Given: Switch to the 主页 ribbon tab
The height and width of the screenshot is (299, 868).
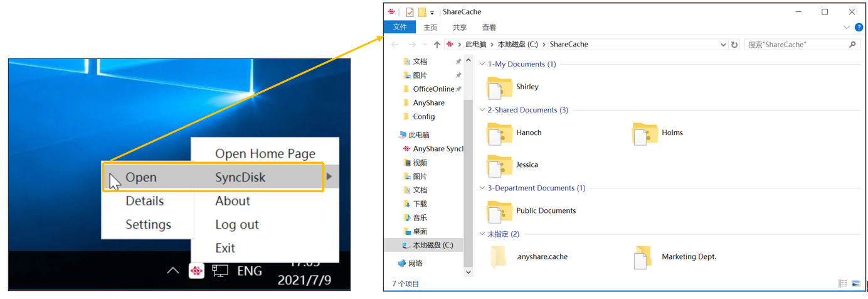Looking at the screenshot, I should 430,28.
